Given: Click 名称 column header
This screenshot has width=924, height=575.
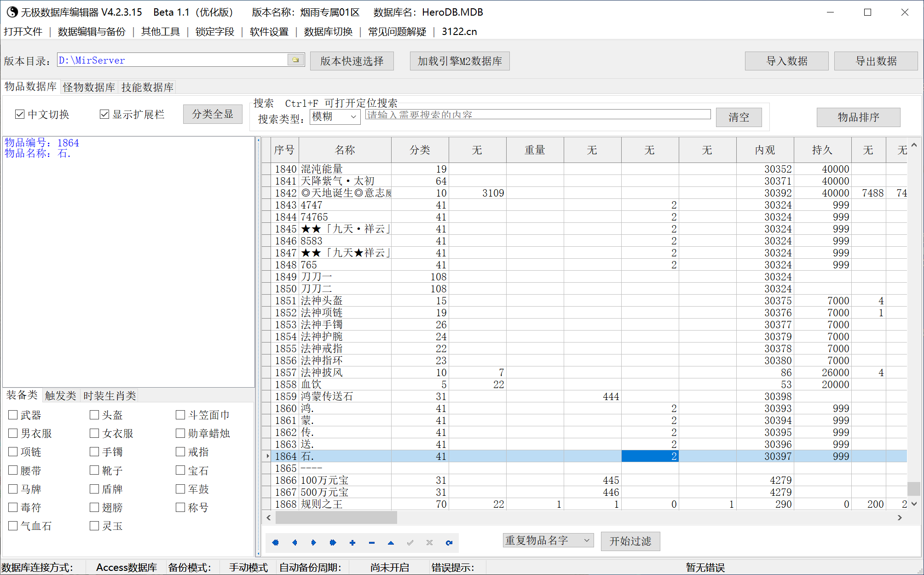Looking at the screenshot, I should [x=345, y=150].
